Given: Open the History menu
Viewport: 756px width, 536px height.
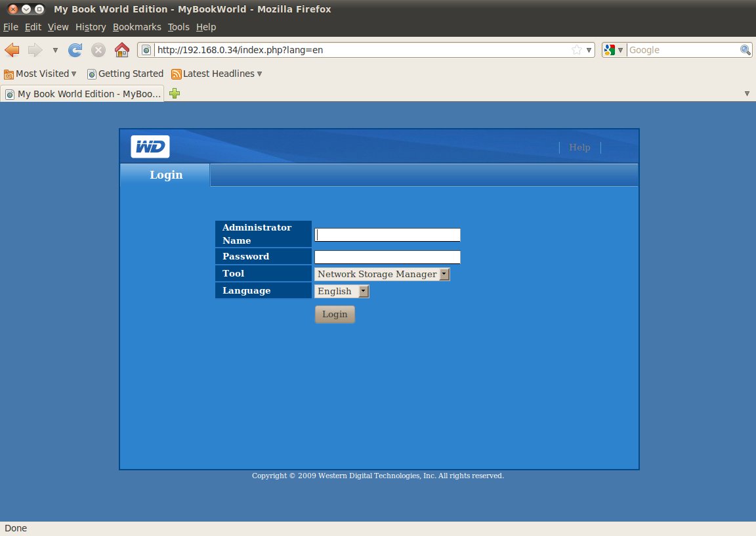Looking at the screenshot, I should [x=91, y=27].
